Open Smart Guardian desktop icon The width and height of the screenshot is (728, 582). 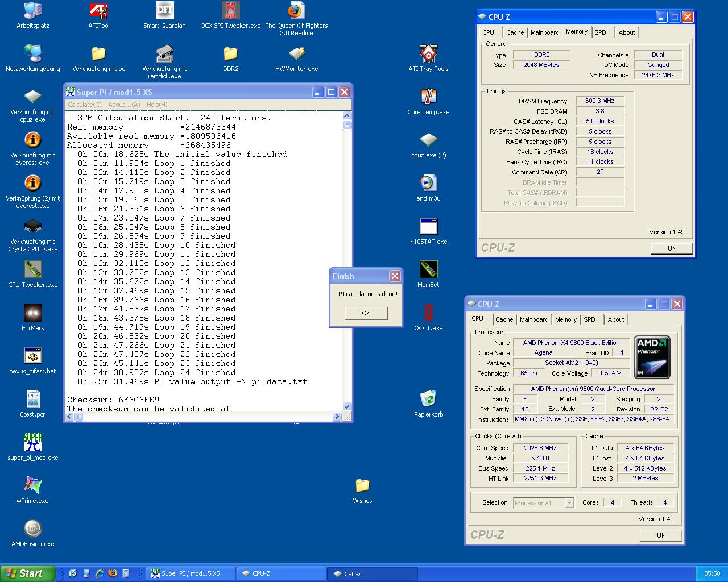(164, 15)
